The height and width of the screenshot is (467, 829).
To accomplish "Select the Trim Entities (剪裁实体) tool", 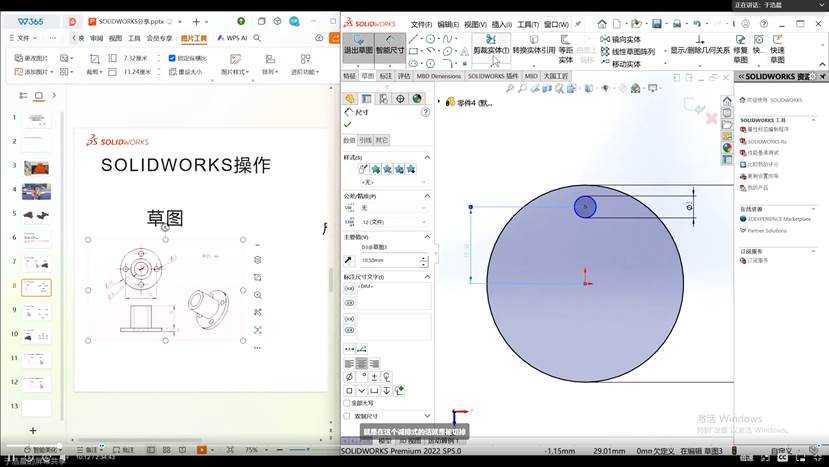I will pyautogui.click(x=490, y=45).
